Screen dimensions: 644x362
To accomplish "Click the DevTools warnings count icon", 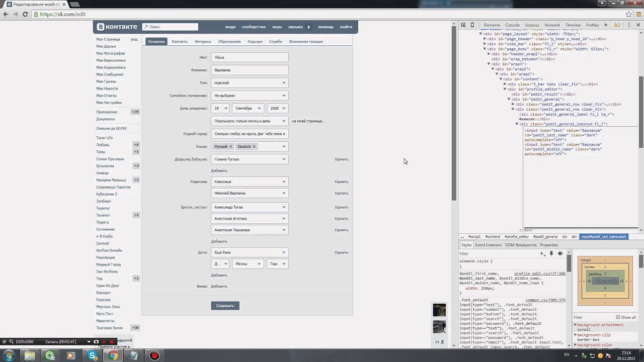I will coord(617,25).
